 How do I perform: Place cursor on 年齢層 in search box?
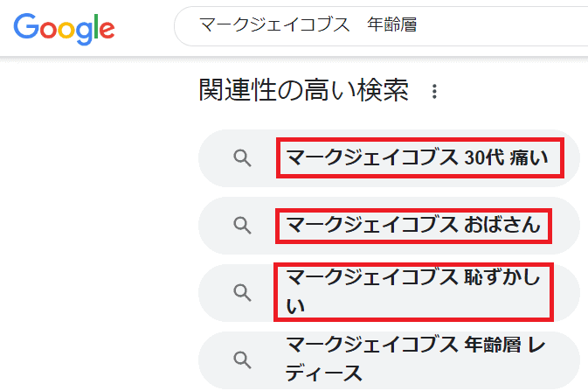click(392, 24)
